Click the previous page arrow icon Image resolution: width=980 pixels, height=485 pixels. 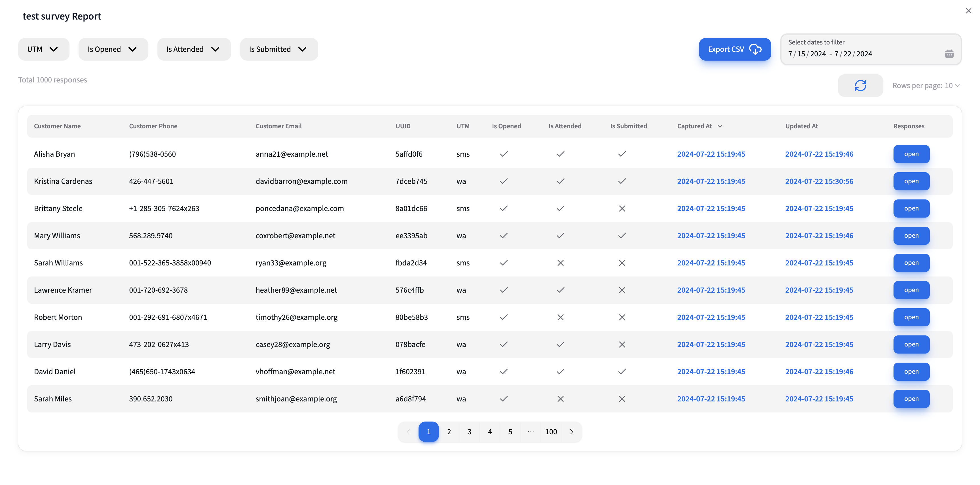(408, 432)
